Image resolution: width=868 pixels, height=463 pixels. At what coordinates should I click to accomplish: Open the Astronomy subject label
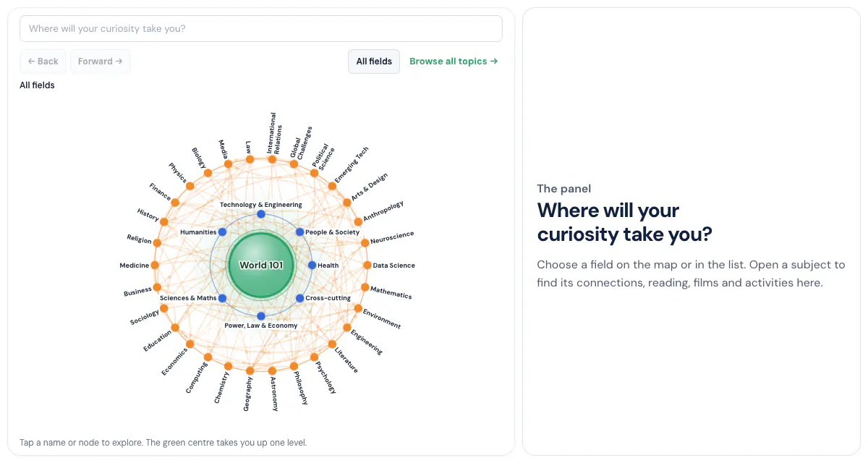pyautogui.click(x=273, y=394)
